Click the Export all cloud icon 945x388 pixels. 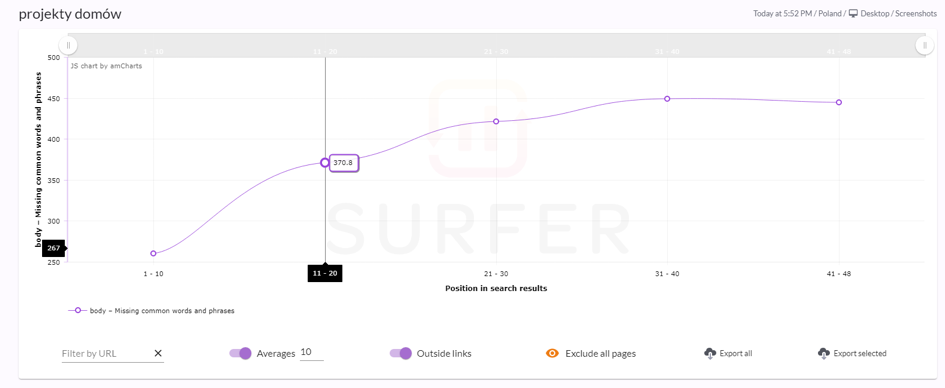tap(710, 354)
